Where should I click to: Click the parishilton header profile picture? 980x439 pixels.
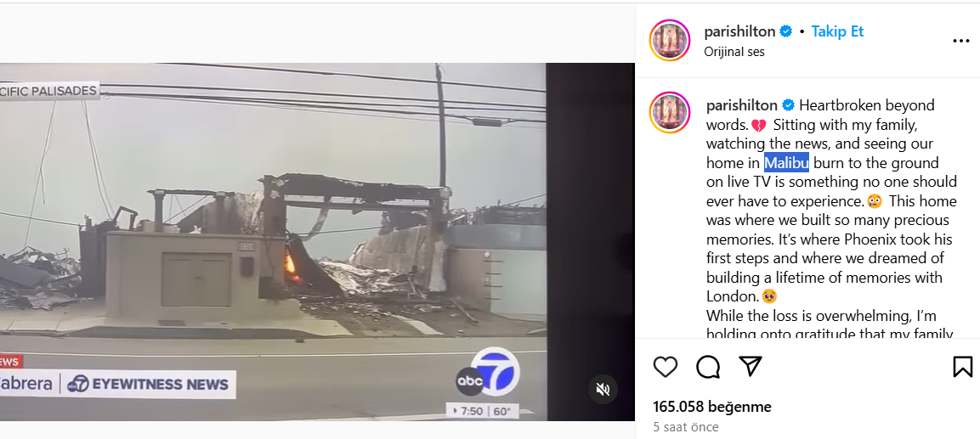[670, 41]
